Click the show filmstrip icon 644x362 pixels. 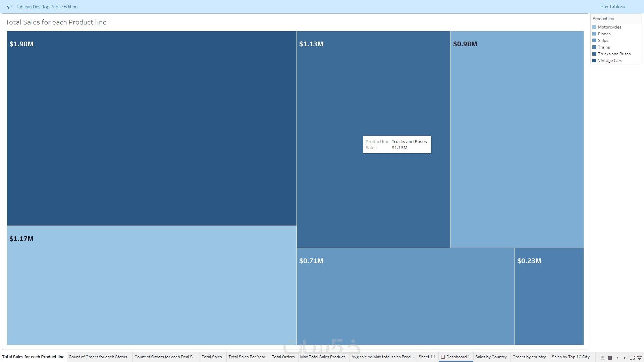click(x=602, y=358)
